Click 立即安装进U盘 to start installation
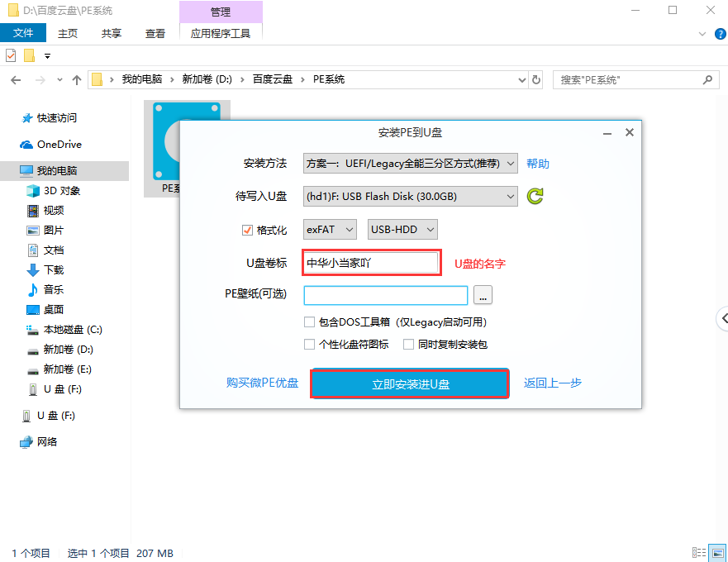This screenshot has height=562, width=728. tap(410, 383)
